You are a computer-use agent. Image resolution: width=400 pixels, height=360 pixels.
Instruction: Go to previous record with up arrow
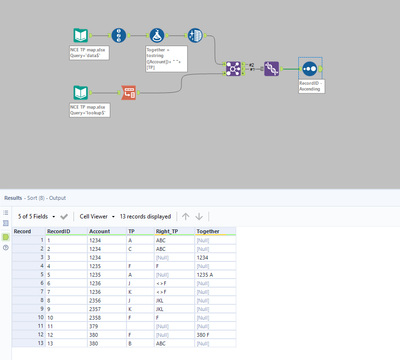tap(186, 217)
